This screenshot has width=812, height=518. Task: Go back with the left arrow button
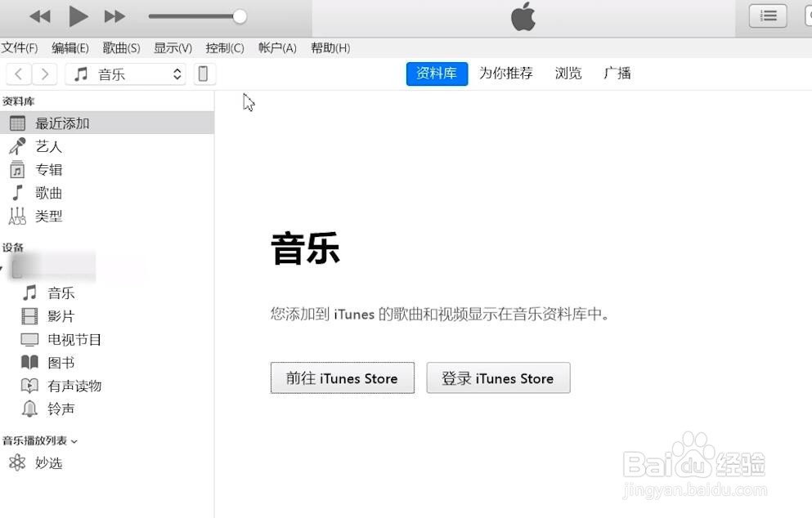click(x=19, y=74)
